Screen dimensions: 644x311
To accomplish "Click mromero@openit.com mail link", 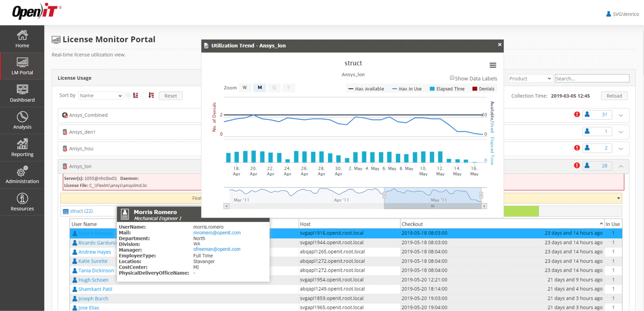I will pyautogui.click(x=217, y=233).
